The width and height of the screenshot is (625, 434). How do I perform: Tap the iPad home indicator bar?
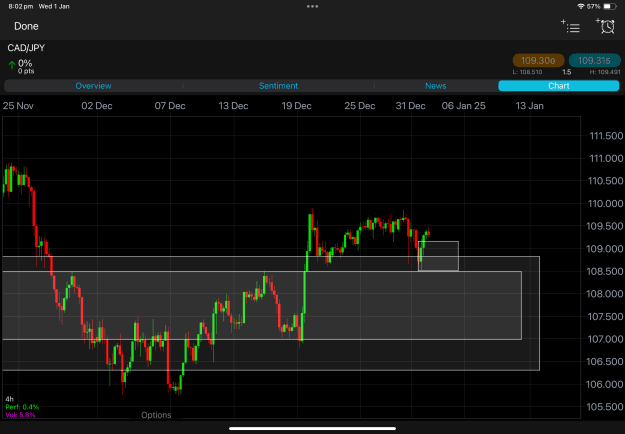(312, 429)
